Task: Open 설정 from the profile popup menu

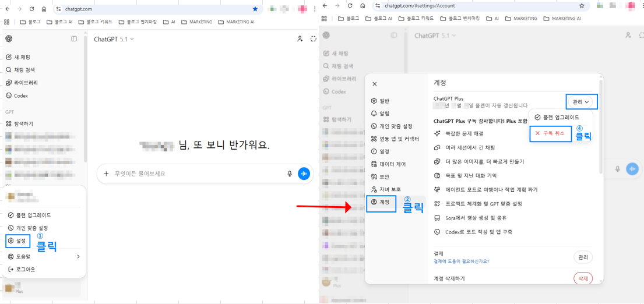Action: pyautogui.click(x=19, y=241)
